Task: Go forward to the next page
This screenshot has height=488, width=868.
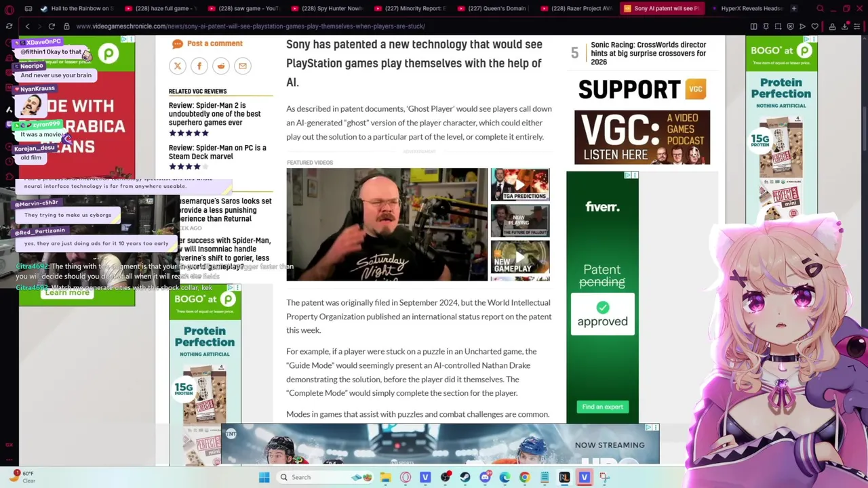Action: click(x=39, y=26)
